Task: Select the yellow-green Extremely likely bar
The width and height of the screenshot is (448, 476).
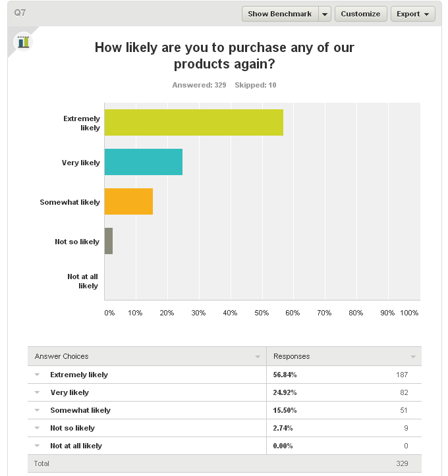Action: pos(194,122)
